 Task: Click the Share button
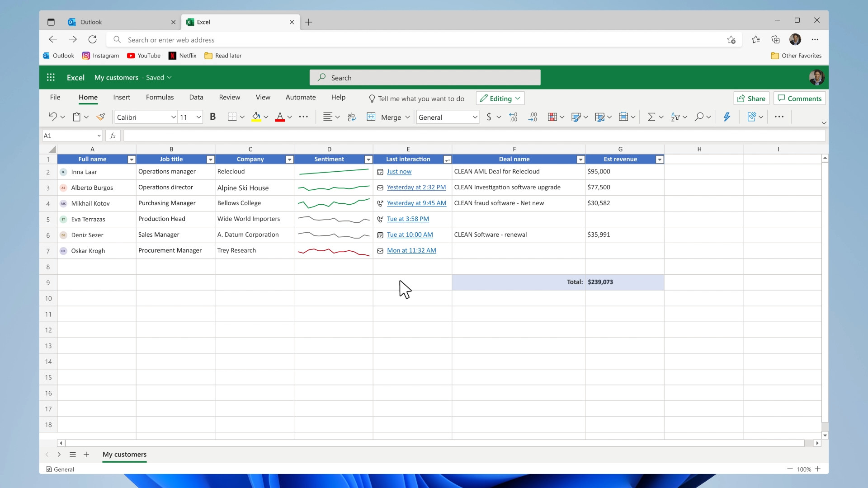(x=751, y=99)
